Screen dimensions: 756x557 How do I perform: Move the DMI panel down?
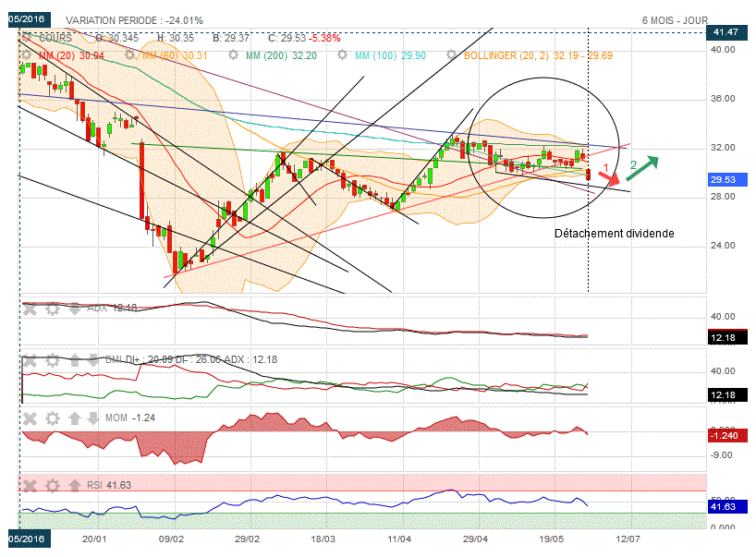click(x=93, y=360)
